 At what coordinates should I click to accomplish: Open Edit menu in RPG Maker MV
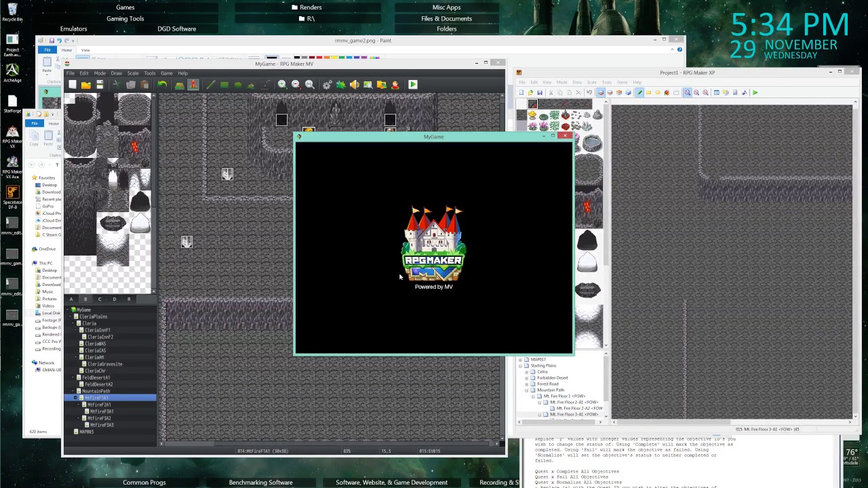[x=84, y=73]
